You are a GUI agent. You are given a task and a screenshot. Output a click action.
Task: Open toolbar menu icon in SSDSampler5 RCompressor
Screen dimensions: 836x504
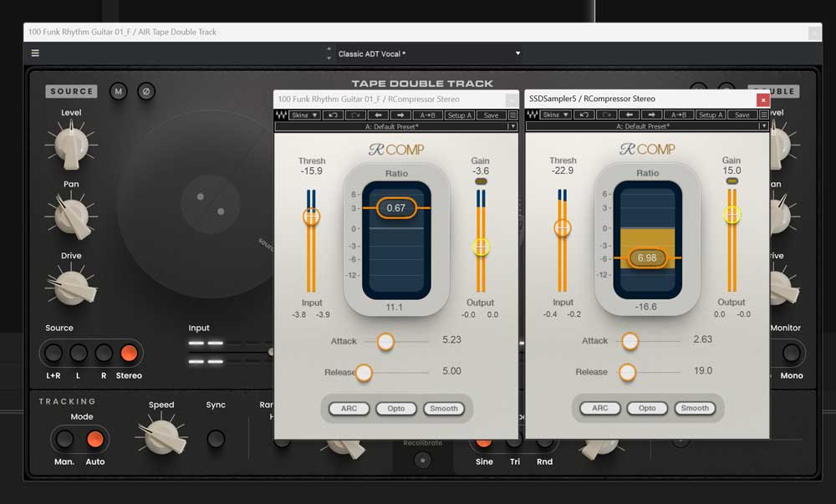pyautogui.click(x=762, y=115)
